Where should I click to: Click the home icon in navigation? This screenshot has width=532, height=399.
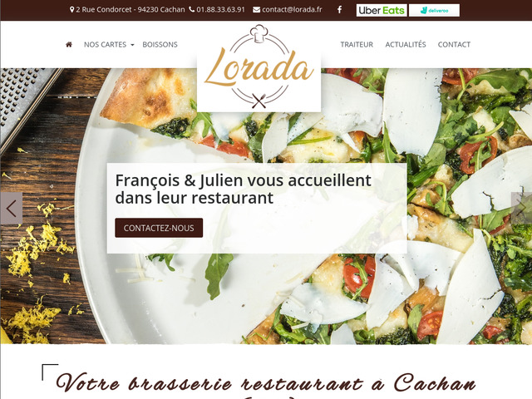coord(69,44)
